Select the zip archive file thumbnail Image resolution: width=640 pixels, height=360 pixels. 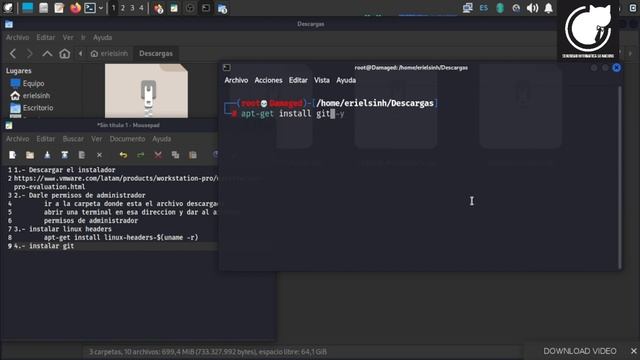click(147, 91)
